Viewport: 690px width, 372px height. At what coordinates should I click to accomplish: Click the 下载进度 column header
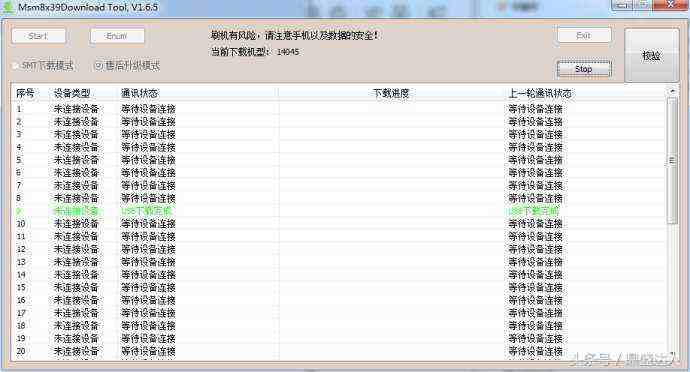pos(391,93)
